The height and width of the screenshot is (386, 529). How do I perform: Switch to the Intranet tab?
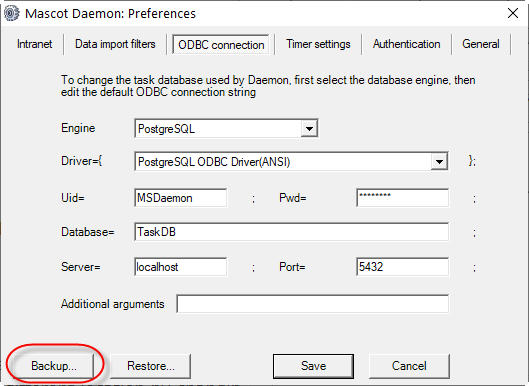34,44
